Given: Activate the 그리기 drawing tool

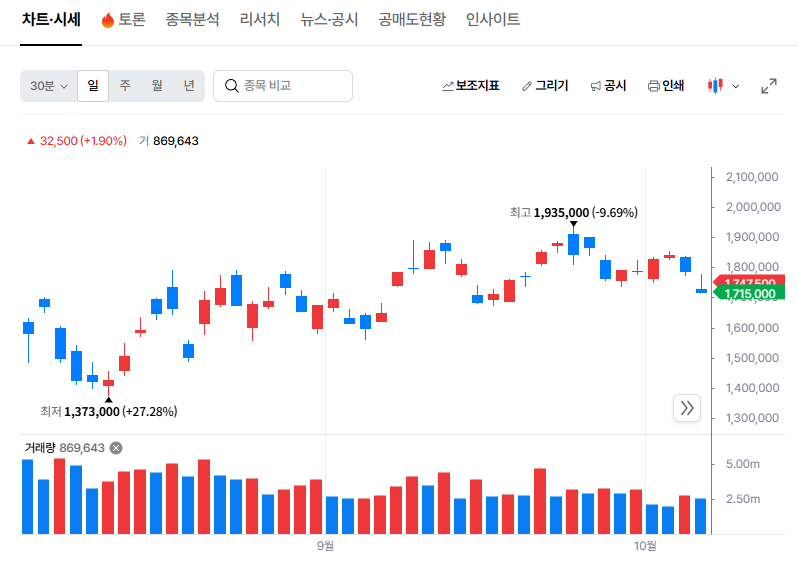Looking at the screenshot, I should click(x=545, y=86).
